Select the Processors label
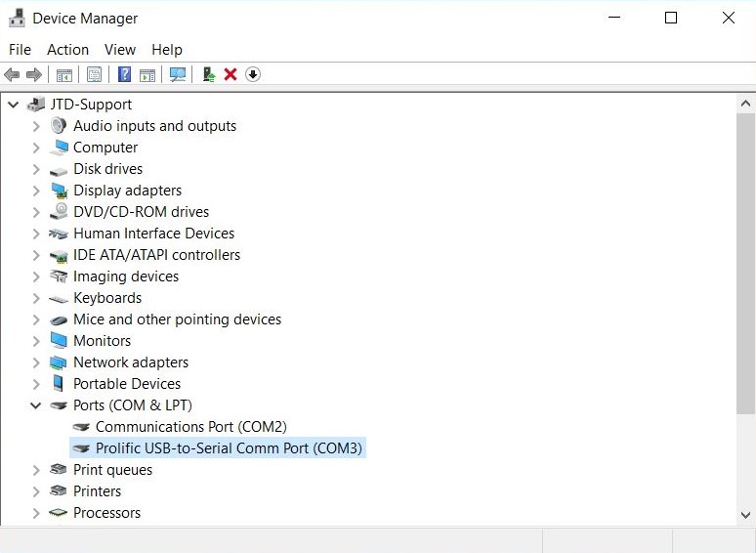756x553 pixels. point(107,513)
